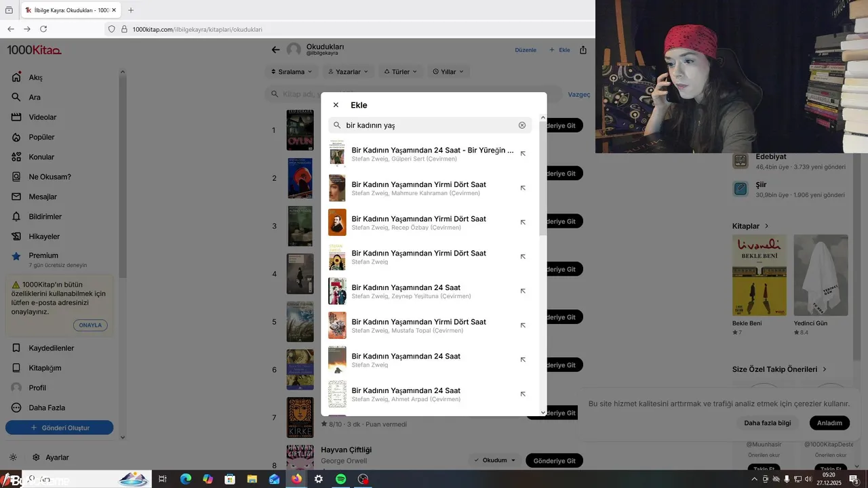Open Microsoft Edge from the taskbar
The image size is (868, 488).
pyautogui.click(x=185, y=479)
